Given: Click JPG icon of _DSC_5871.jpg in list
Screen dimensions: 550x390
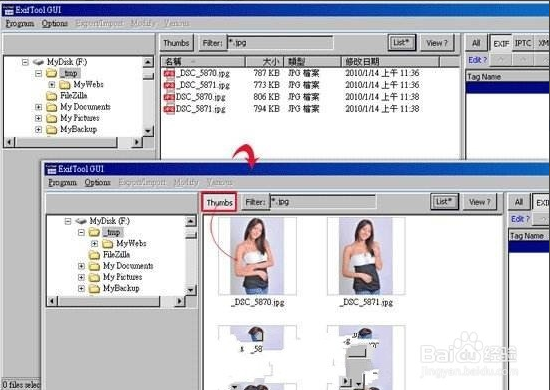Looking at the screenshot, I should click(169, 85).
